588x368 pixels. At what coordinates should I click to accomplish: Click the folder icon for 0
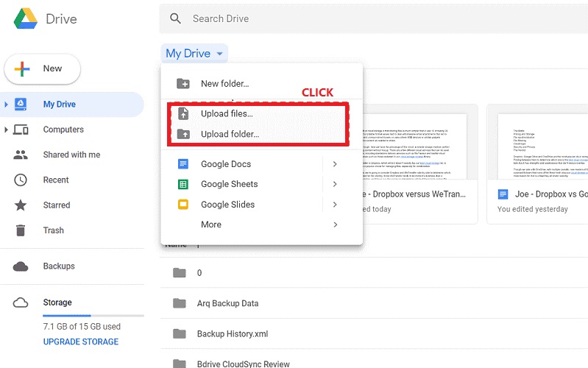tap(180, 273)
